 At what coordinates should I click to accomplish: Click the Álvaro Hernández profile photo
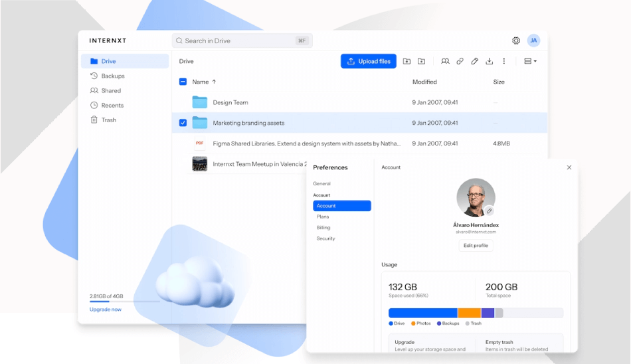476,198
